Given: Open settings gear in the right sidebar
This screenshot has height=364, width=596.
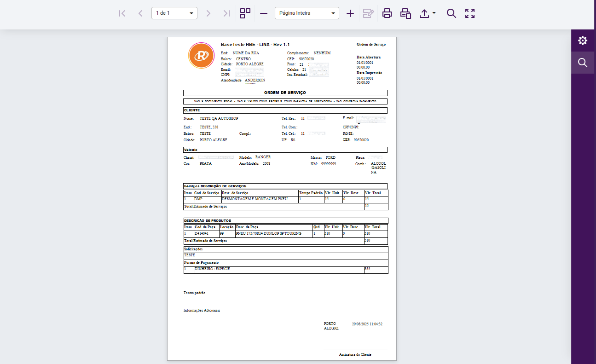Looking at the screenshot, I should click(x=583, y=40).
